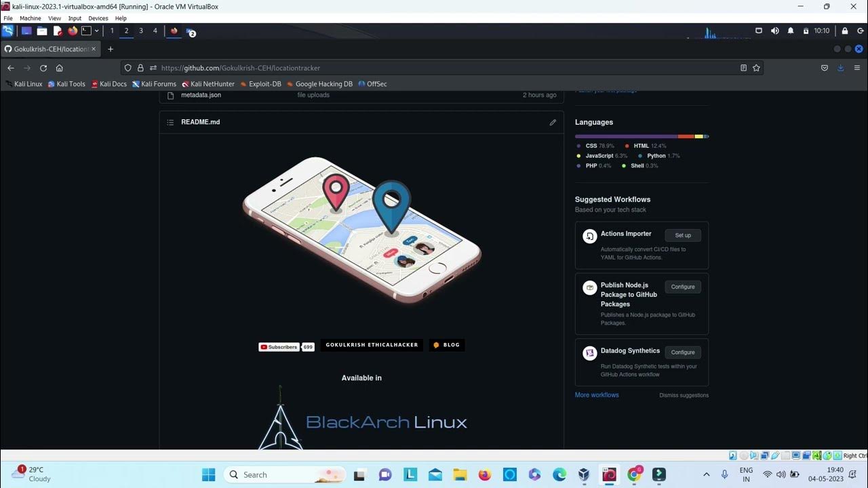Open the ENG IN language switcher
This screenshot has height=488, width=868.
746,474
